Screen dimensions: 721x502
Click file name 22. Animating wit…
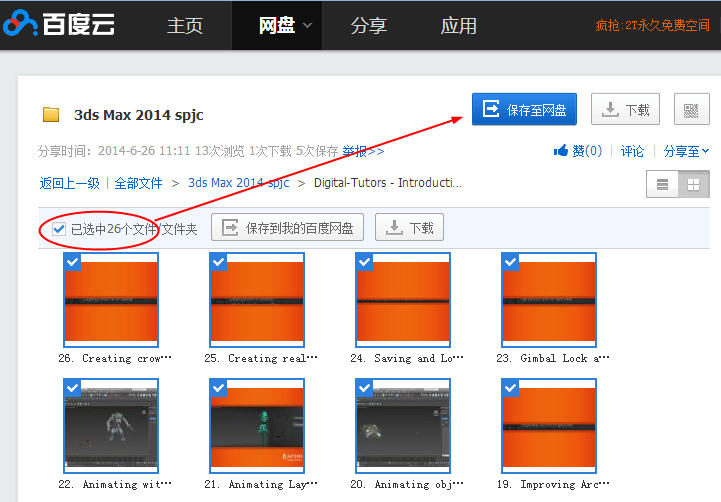[x=114, y=484]
